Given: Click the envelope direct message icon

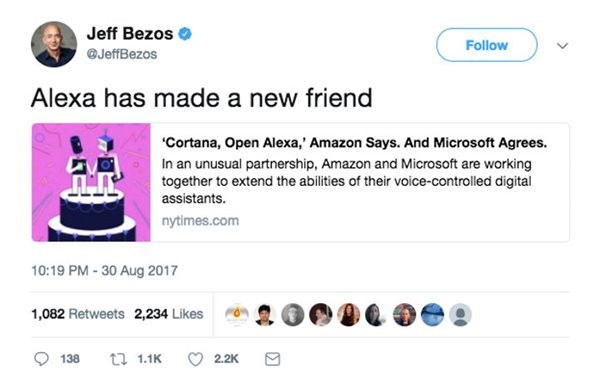Looking at the screenshot, I should [x=272, y=359].
